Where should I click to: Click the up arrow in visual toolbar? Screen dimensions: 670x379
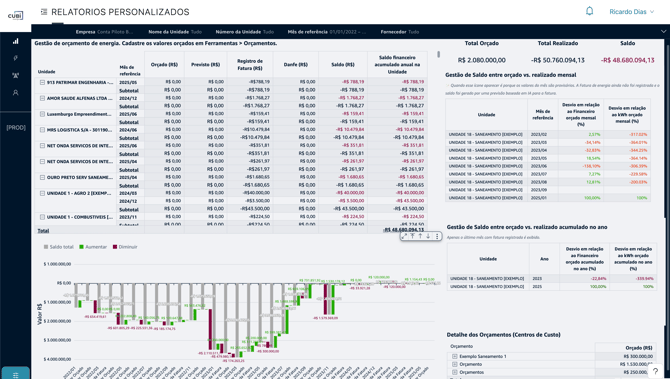(x=420, y=236)
